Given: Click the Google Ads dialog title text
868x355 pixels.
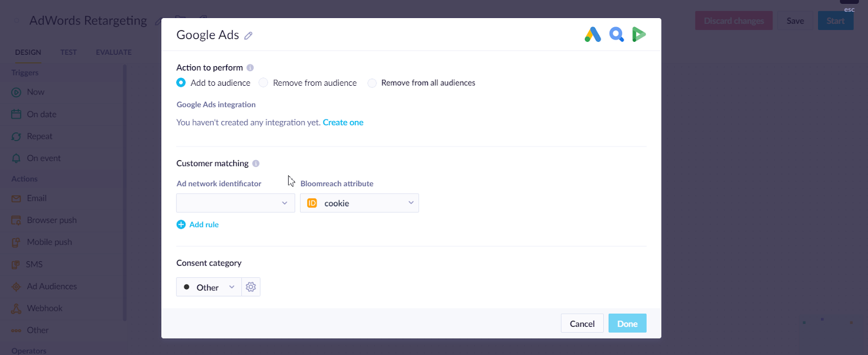Looking at the screenshot, I should tap(208, 35).
